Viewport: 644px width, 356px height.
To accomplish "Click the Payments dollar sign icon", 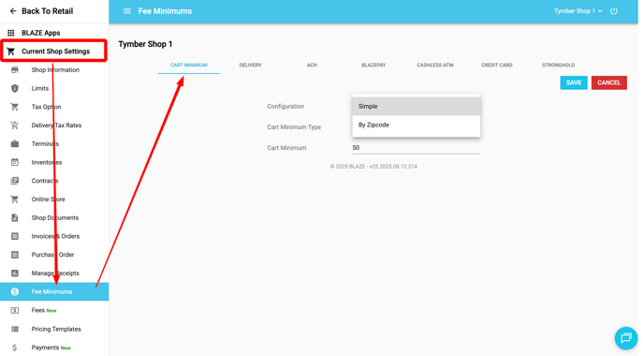I will (x=15, y=348).
